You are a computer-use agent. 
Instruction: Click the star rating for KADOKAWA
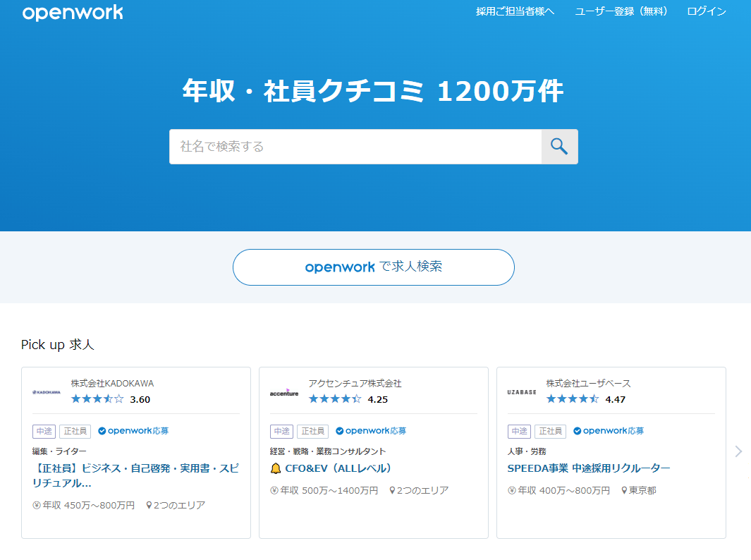(97, 399)
